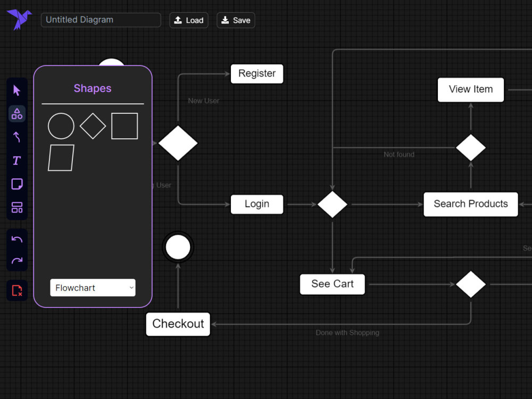This screenshot has width=532, height=399.
Task: Click the Save button
Action: click(x=236, y=20)
